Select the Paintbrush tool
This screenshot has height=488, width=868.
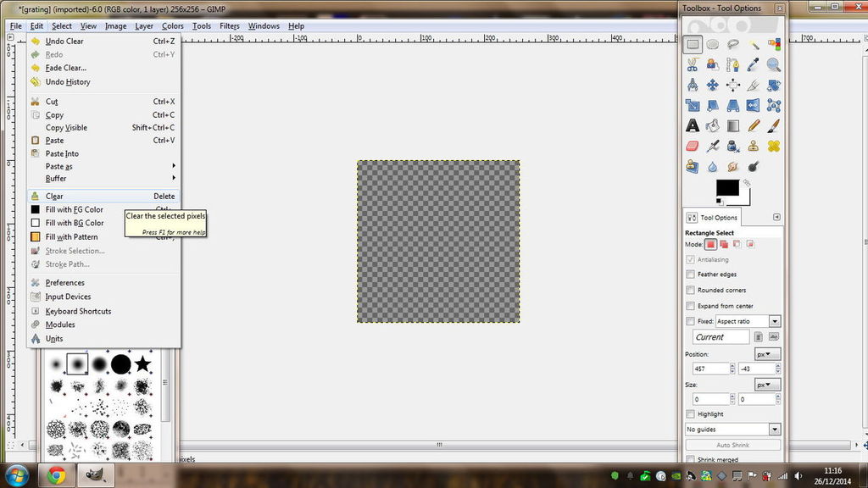point(774,126)
